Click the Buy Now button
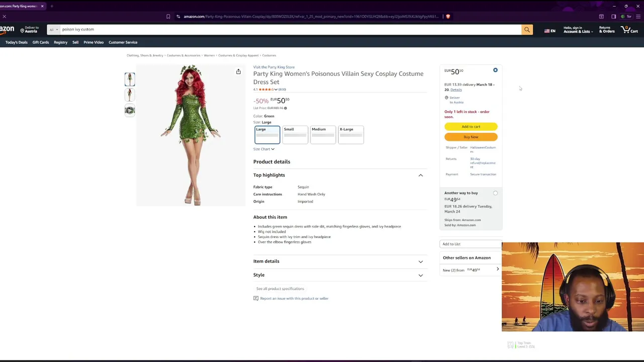 pyautogui.click(x=471, y=137)
